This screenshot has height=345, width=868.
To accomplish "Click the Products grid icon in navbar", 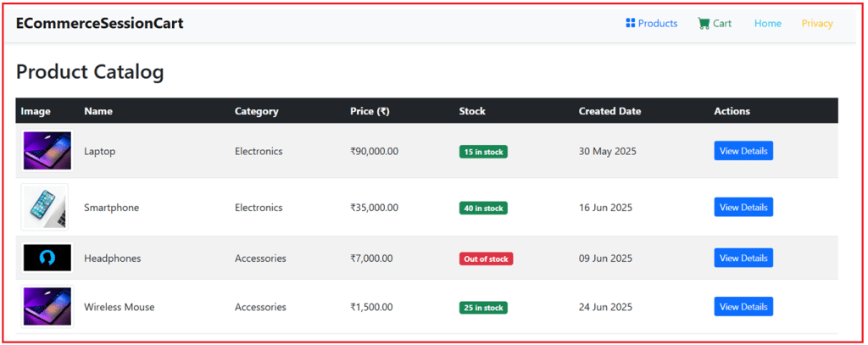I will [630, 23].
